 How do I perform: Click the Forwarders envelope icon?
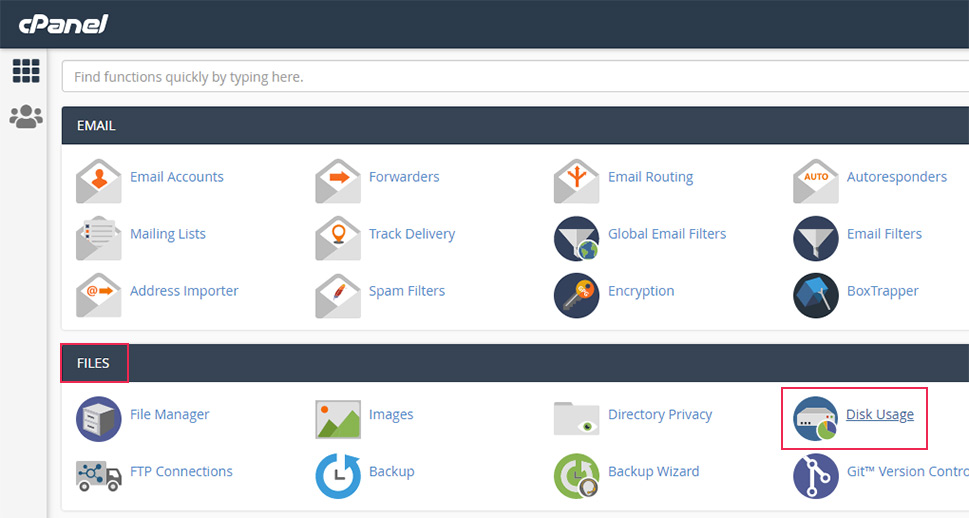click(338, 181)
